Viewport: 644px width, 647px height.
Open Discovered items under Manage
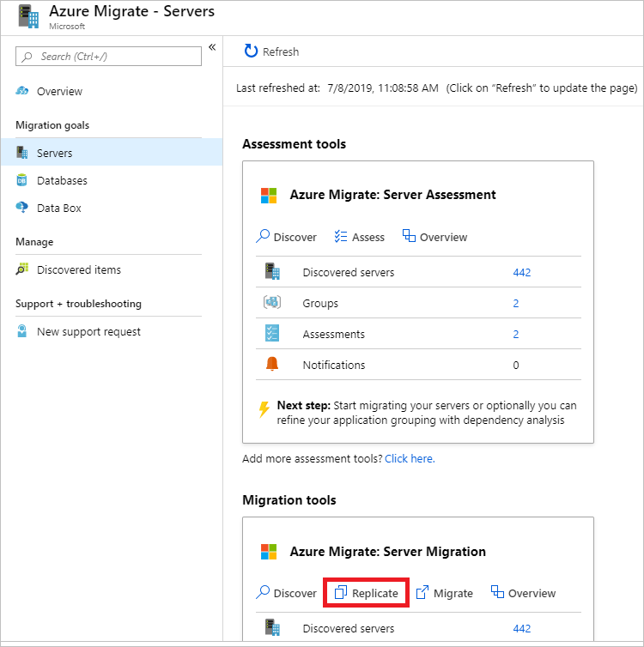click(79, 269)
